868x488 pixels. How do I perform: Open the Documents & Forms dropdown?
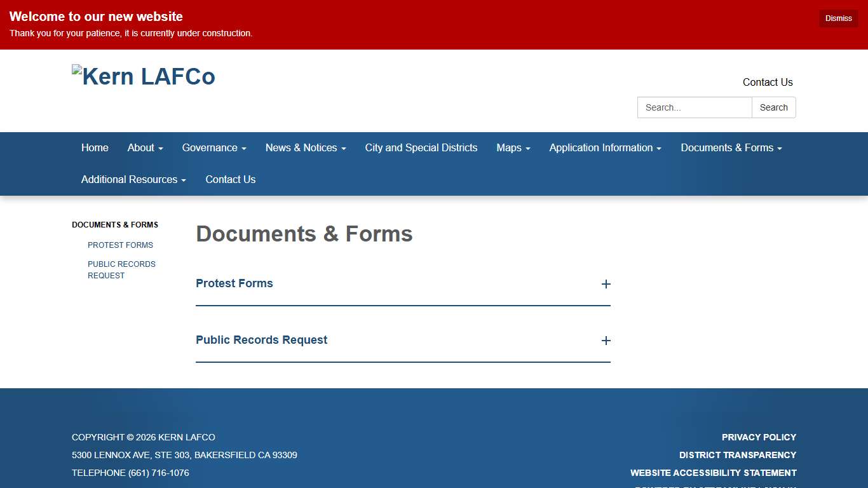click(x=731, y=147)
